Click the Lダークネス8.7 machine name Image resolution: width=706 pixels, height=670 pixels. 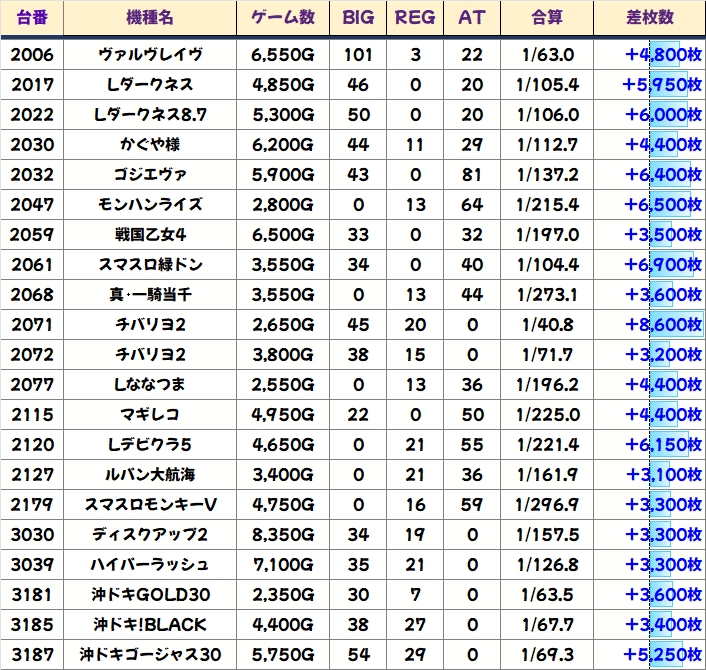(x=150, y=115)
